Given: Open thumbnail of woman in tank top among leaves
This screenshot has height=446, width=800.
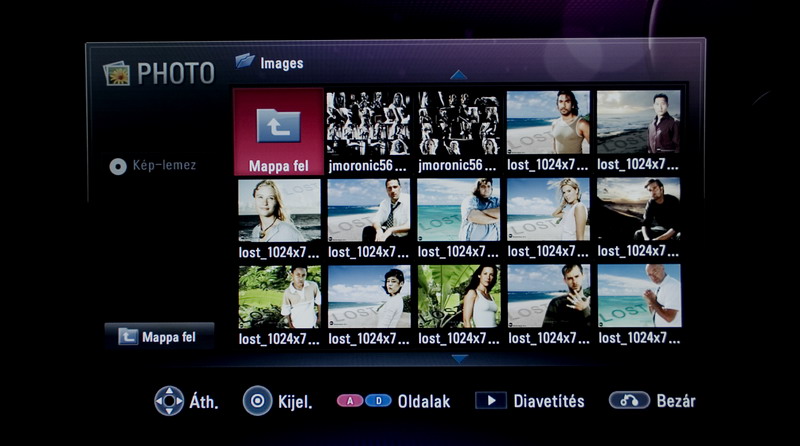Looking at the screenshot, I should (459, 296).
